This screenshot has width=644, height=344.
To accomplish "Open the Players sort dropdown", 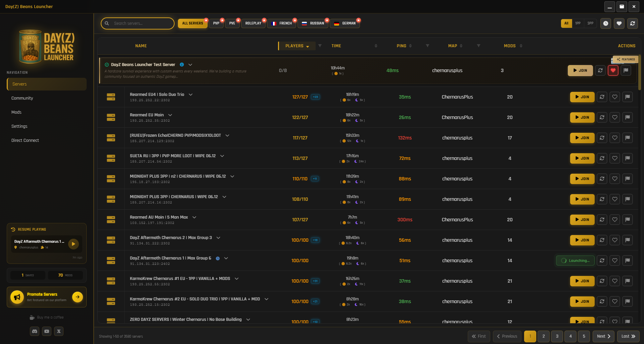I will (x=297, y=46).
